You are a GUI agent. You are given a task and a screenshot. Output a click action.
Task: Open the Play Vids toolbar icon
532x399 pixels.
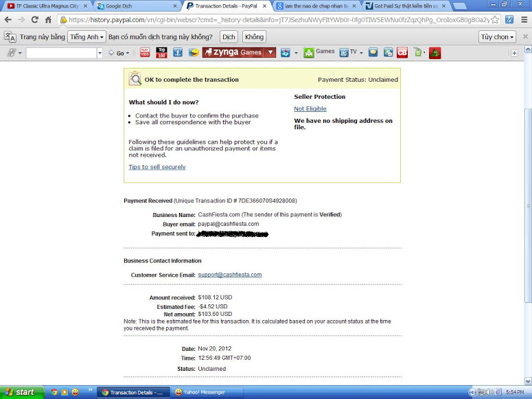click(x=145, y=53)
